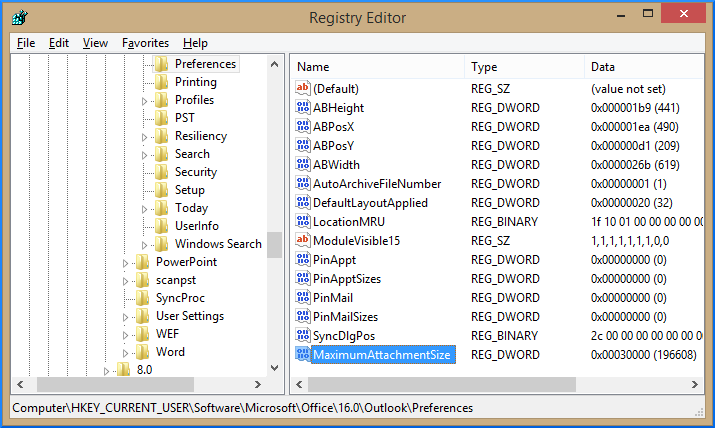
Task: Click the tree pane scroll up arrow
Action: (x=274, y=64)
